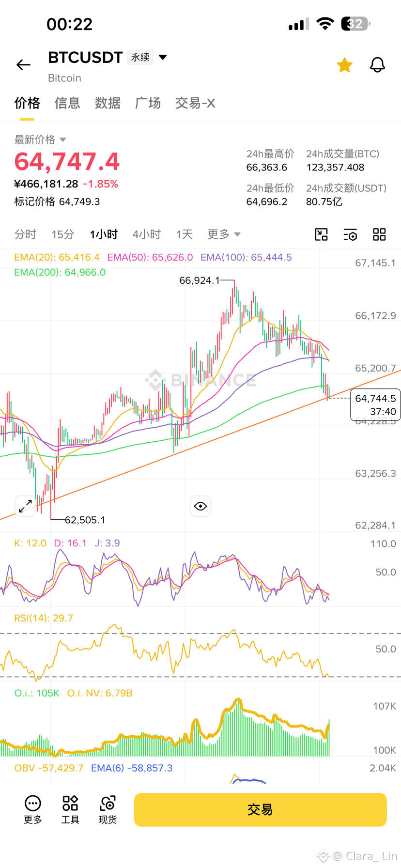Tap the RSI(14) indicator label
Image resolution: width=401 pixels, height=868 pixels.
point(44,618)
